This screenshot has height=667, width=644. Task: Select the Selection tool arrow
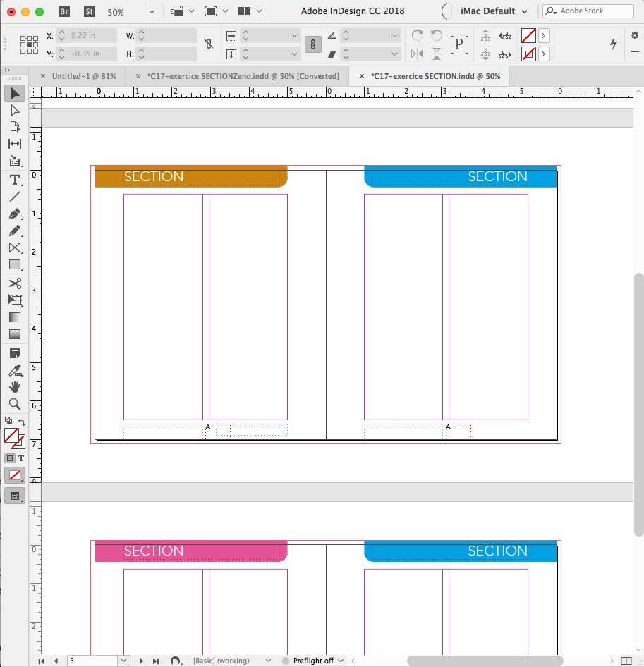pos(15,93)
